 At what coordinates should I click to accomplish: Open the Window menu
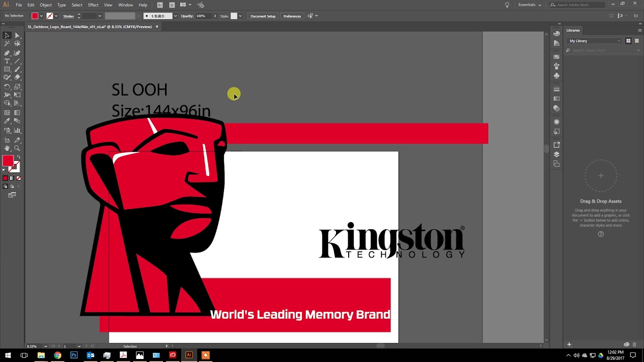point(126,5)
